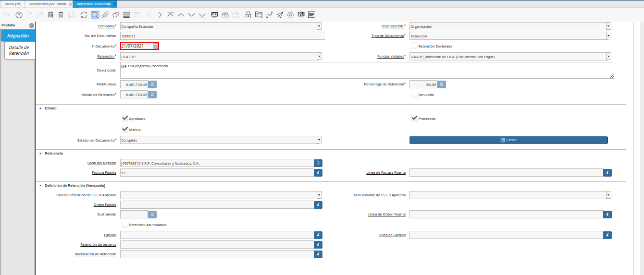644x275 pixels.
Task: Toggle the Manual checkbox
Action: tap(125, 129)
